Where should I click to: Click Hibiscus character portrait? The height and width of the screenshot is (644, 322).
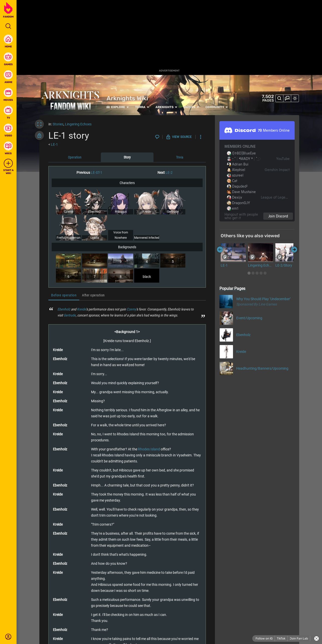pos(121,202)
